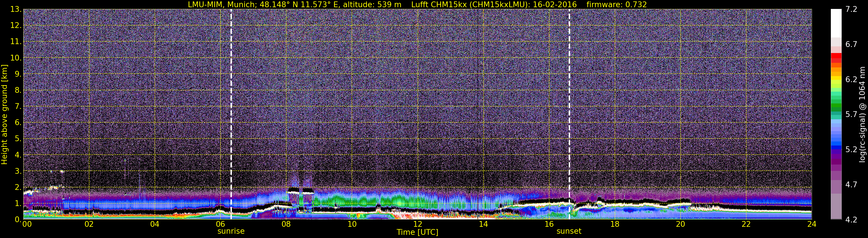Click the '16' time tick label
Viewport: 868px width, 238px height.
pyautogui.click(x=549, y=224)
